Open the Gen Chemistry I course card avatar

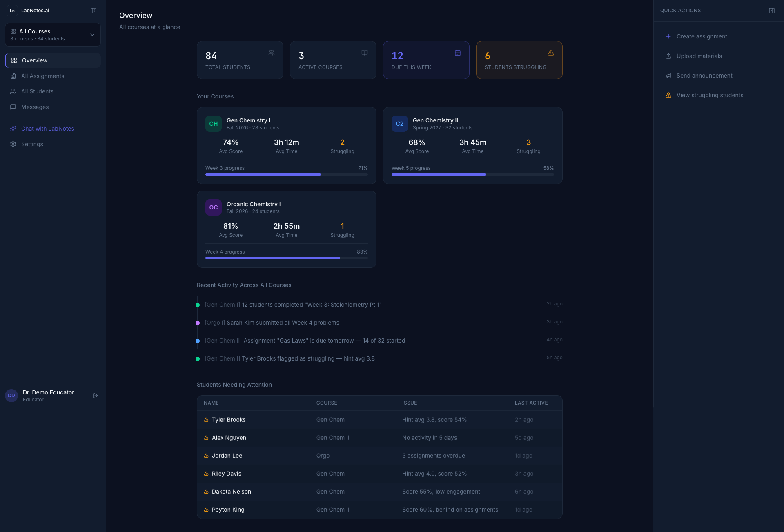click(x=213, y=124)
